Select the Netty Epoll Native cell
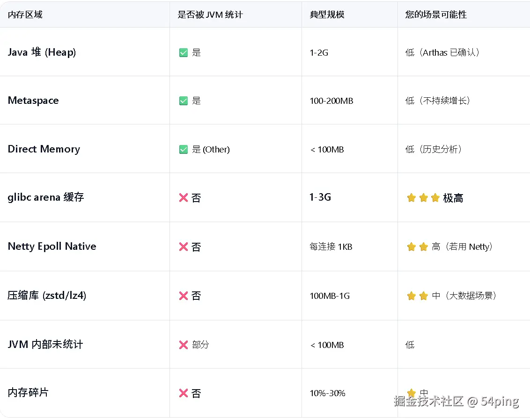Viewport: 530px width, 420px height. coord(52,246)
